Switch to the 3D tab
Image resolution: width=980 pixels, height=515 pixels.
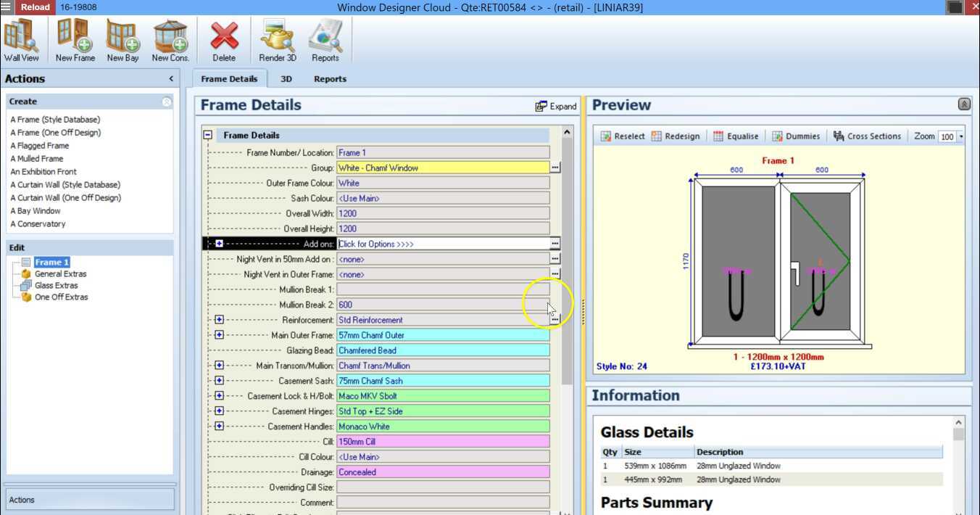point(286,79)
